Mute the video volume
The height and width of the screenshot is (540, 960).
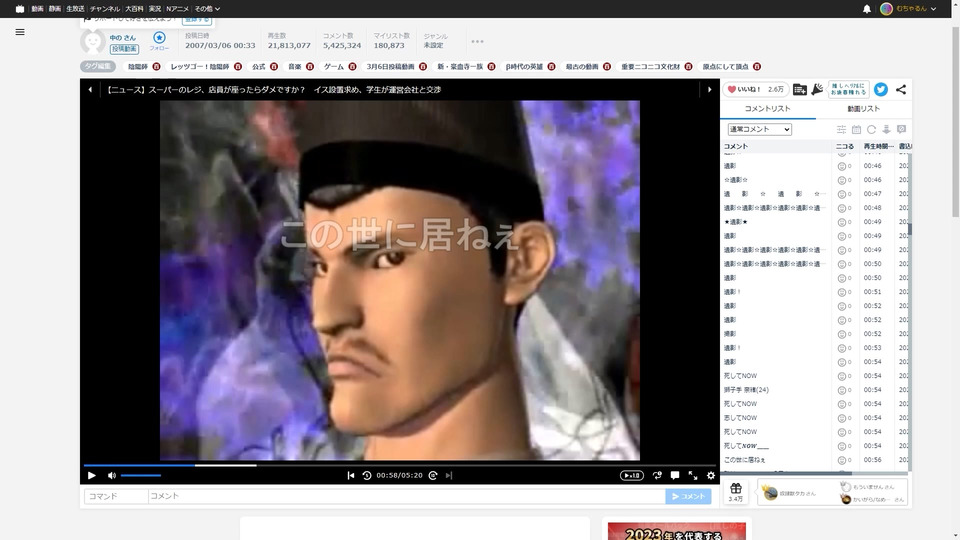[x=111, y=475]
